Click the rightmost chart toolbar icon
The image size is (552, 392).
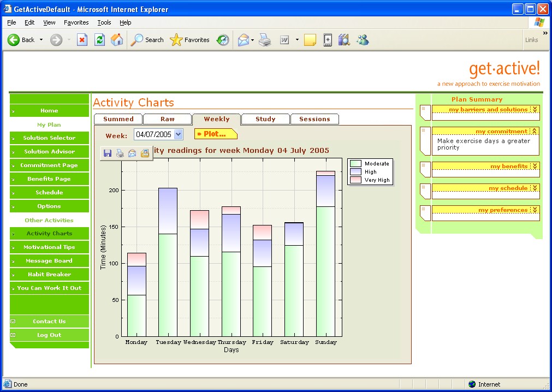point(145,153)
